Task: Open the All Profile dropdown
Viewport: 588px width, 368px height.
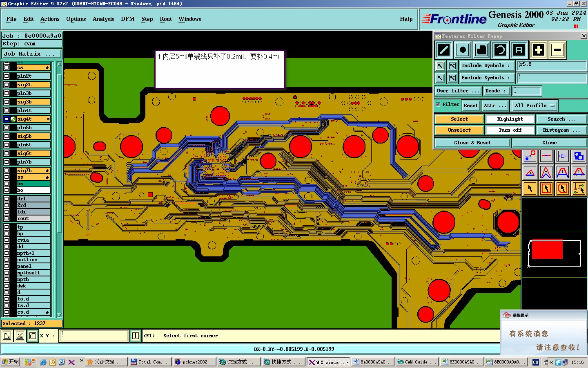Action: 535,105
